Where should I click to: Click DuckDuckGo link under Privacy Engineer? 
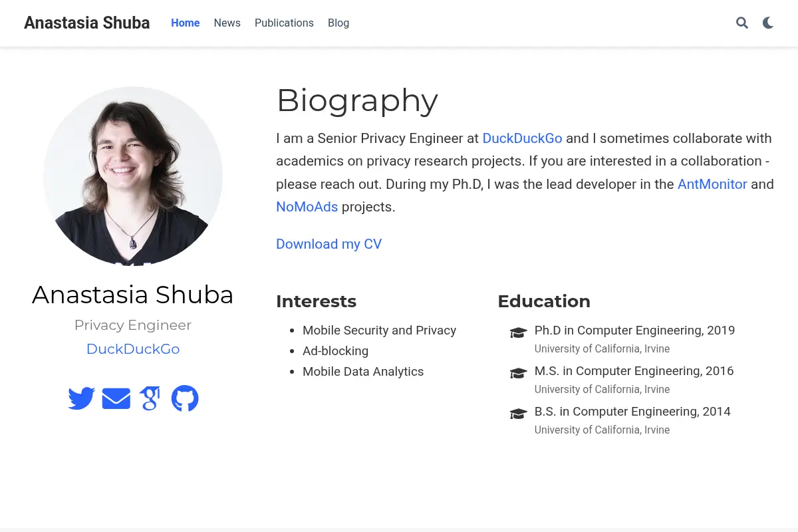pyautogui.click(x=133, y=349)
